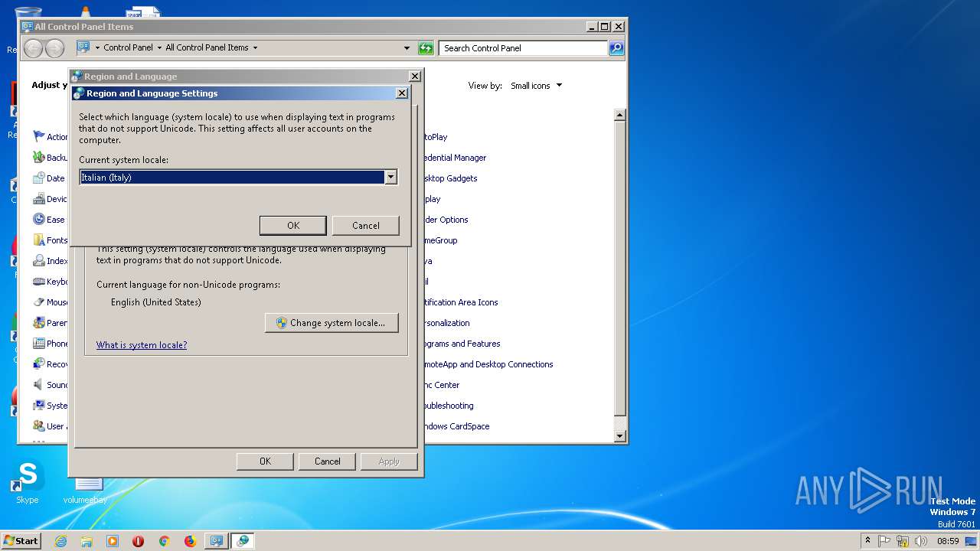Viewport: 980px width, 551px height.
Task: Open the address bar history dropdown arrow
Action: pos(407,48)
